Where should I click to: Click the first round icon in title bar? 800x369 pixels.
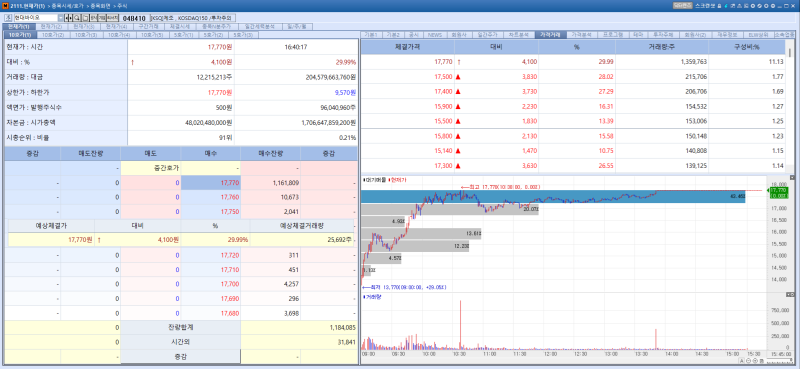pos(753,6)
